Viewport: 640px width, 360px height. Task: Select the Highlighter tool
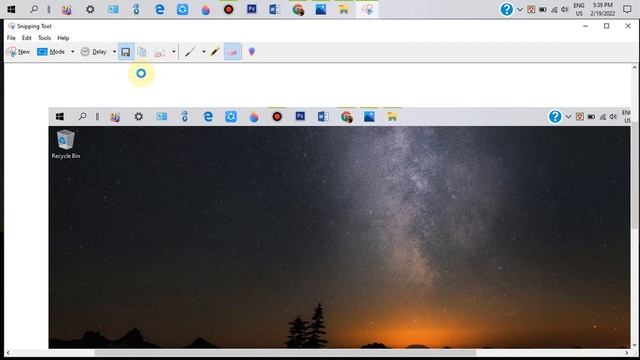pyautogui.click(x=215, y=52)
